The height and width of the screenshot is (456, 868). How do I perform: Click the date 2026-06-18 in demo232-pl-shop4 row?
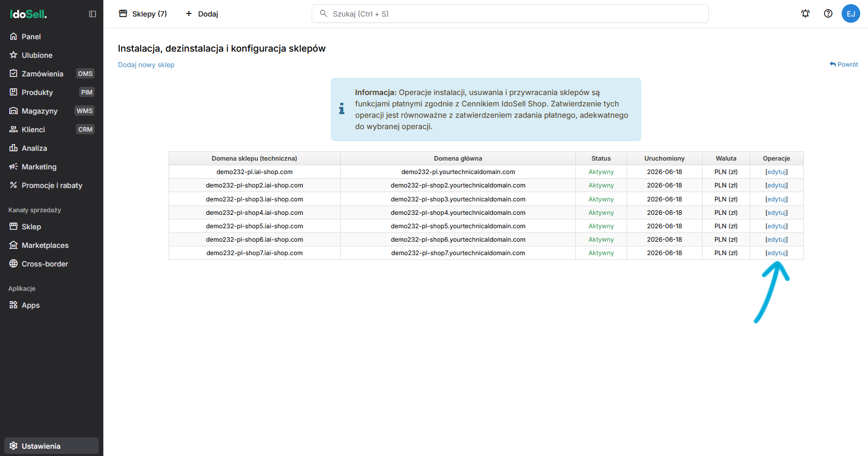pos(664,213)
